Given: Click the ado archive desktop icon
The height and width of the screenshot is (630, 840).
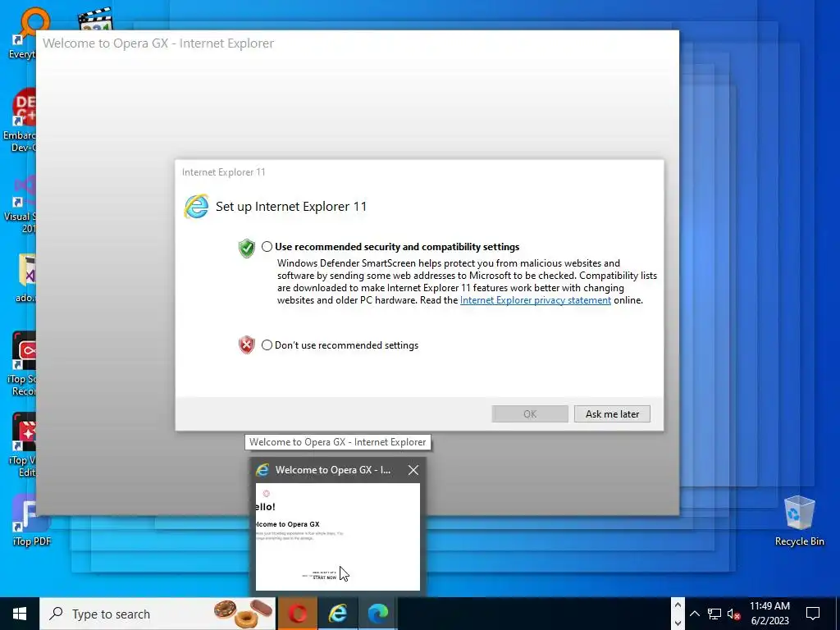Looking at the screenshot, I should point(25,279).
